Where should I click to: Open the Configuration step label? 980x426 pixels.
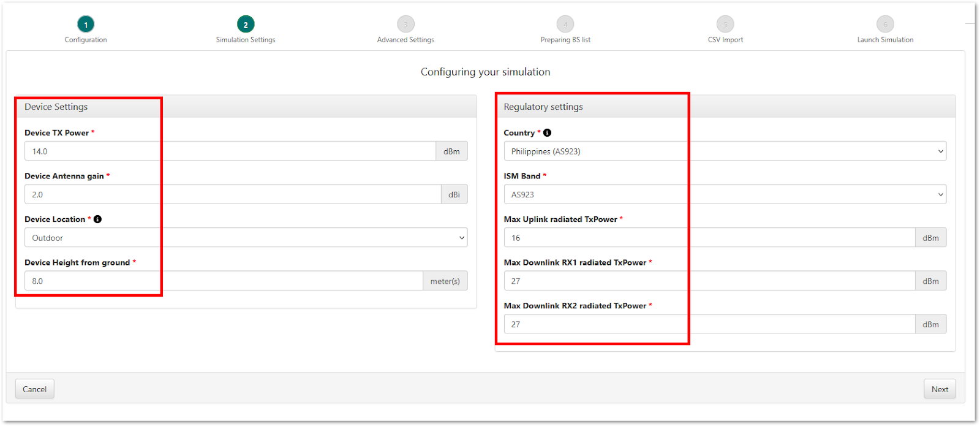(x=86, y=40)
